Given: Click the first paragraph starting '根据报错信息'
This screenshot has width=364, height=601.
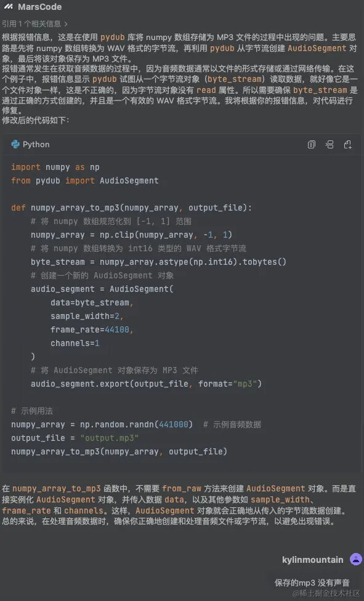Looking at the screenshot, I should pos(179,48).
